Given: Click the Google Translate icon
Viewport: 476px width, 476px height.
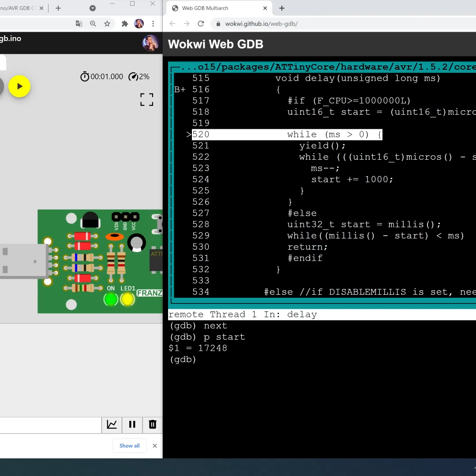Looking at the screenshot, I should point(79,24).
